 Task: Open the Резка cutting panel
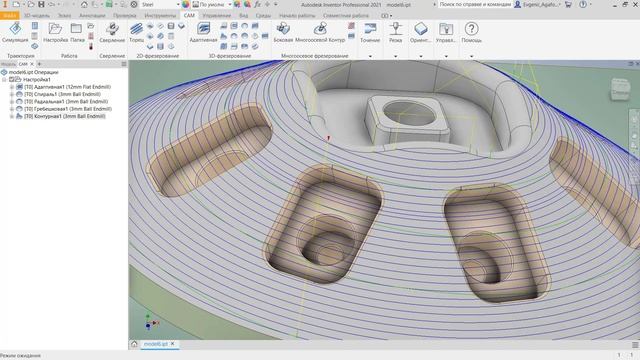(395, 33)
